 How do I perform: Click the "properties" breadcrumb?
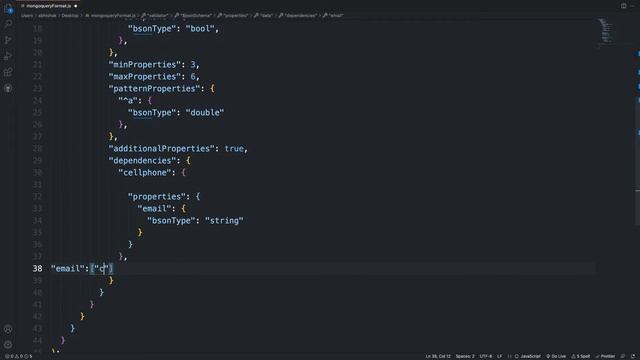[x=233, y=16]
